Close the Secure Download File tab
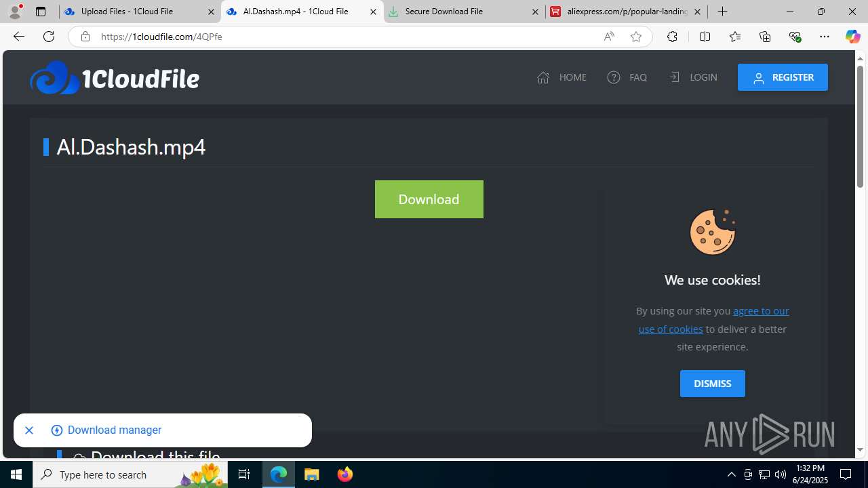The width and height of the screenshot is (868, 488). point(535,12)
